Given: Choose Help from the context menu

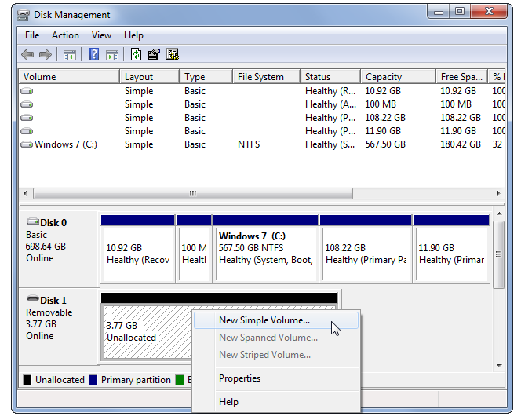Looking at the screenshot, I should click(x=276, y=402).
